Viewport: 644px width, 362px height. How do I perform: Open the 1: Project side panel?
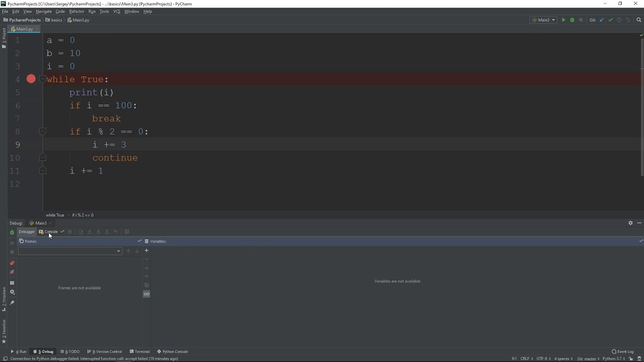click(4, 38)
